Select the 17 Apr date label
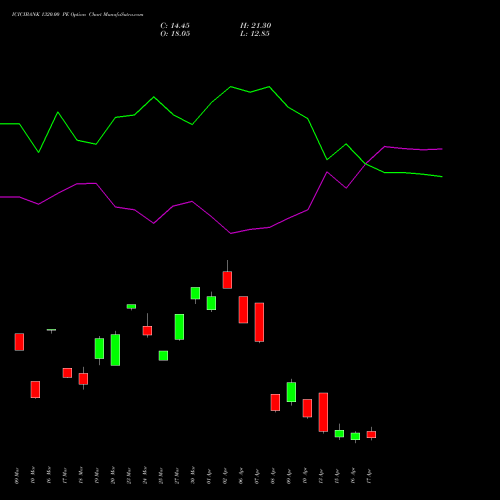The height and width of the screenshot is (500, 500). point(369,476)
